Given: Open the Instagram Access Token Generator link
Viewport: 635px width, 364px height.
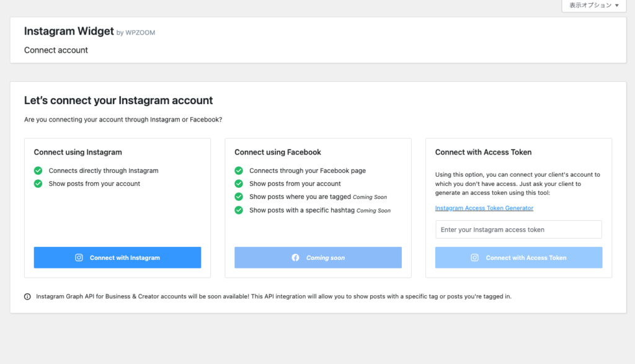Looking at the screenshot, I should click(484, 208).
